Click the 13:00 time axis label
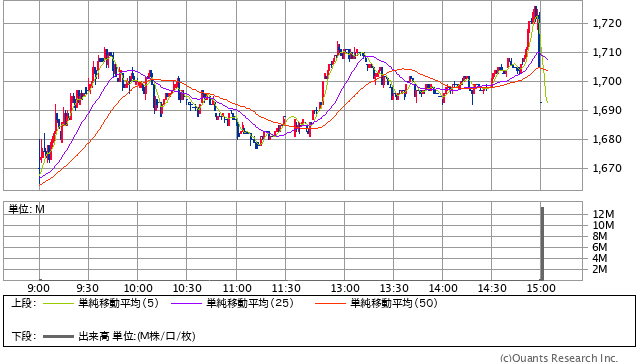638x362 pixels. (345, 288)
